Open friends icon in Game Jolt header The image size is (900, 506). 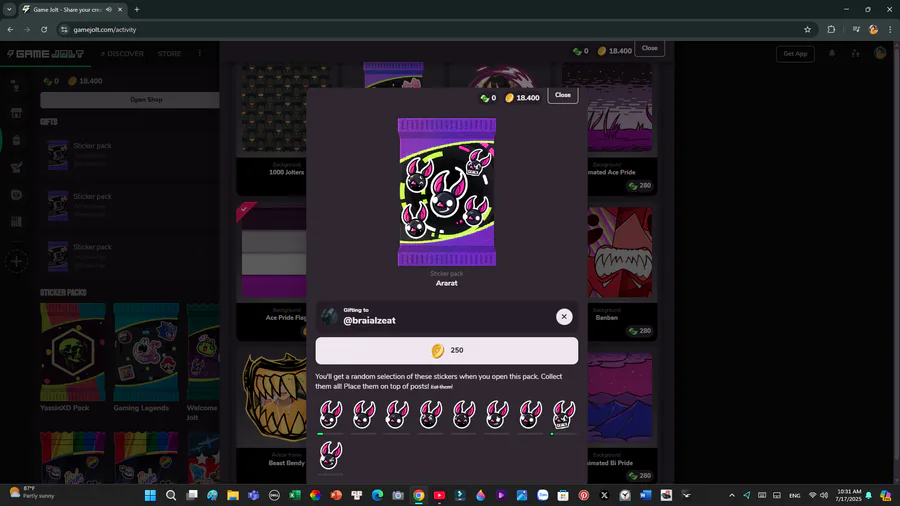click(855, 53)
